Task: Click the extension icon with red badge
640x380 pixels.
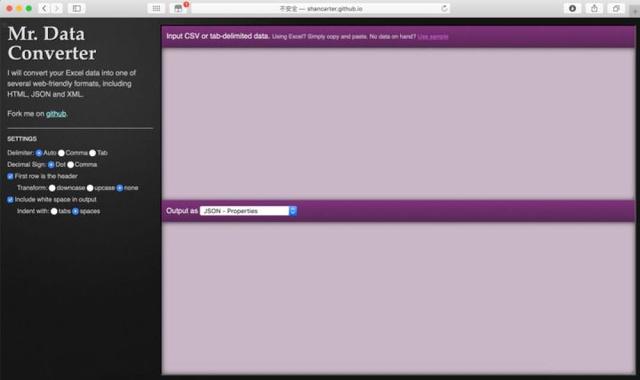Action: [178, 8]
